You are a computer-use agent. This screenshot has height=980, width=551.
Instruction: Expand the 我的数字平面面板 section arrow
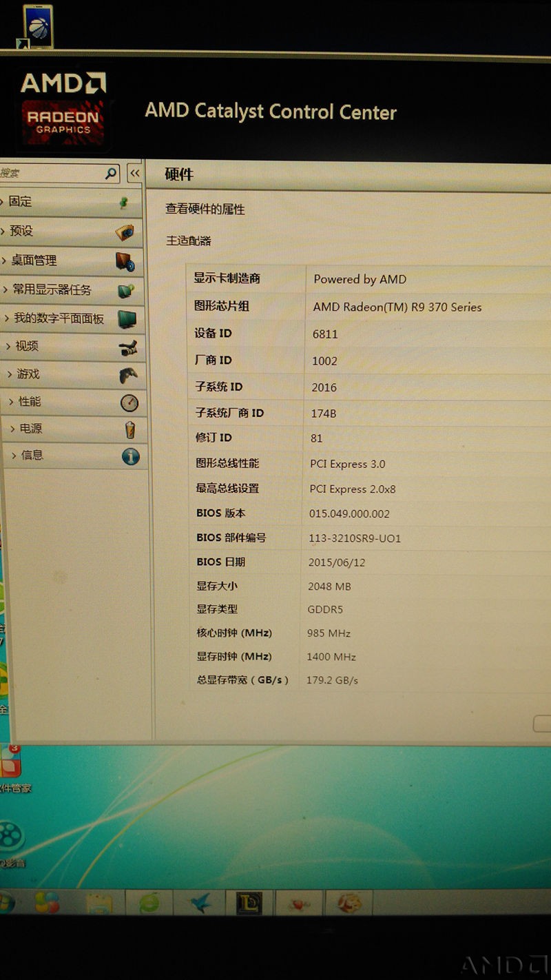[8, 318]
